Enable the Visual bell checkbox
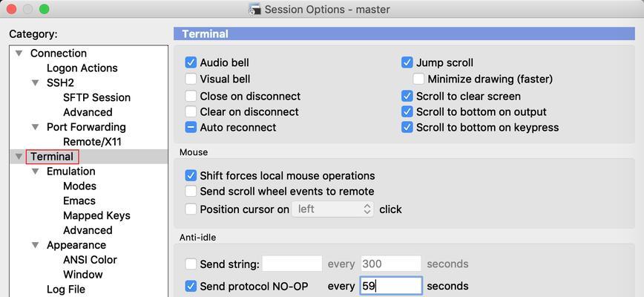644x297 pixels. click(191, 79)
